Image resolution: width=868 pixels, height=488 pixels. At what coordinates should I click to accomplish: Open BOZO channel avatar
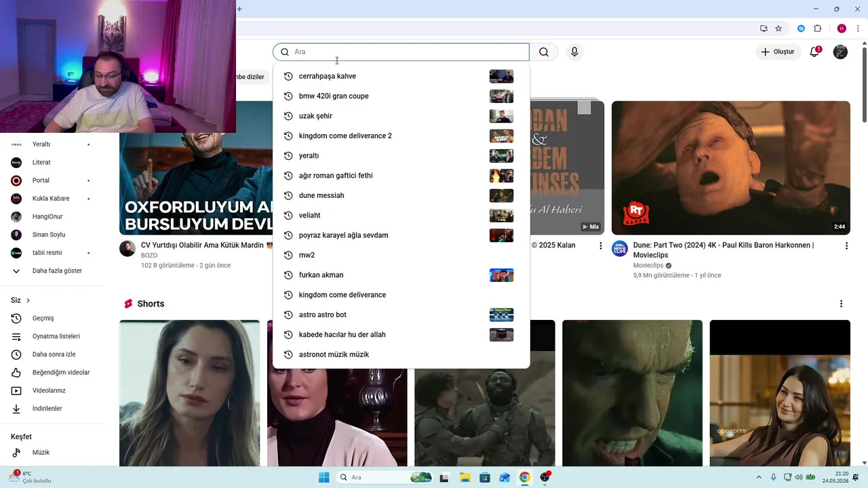point(127,248)
